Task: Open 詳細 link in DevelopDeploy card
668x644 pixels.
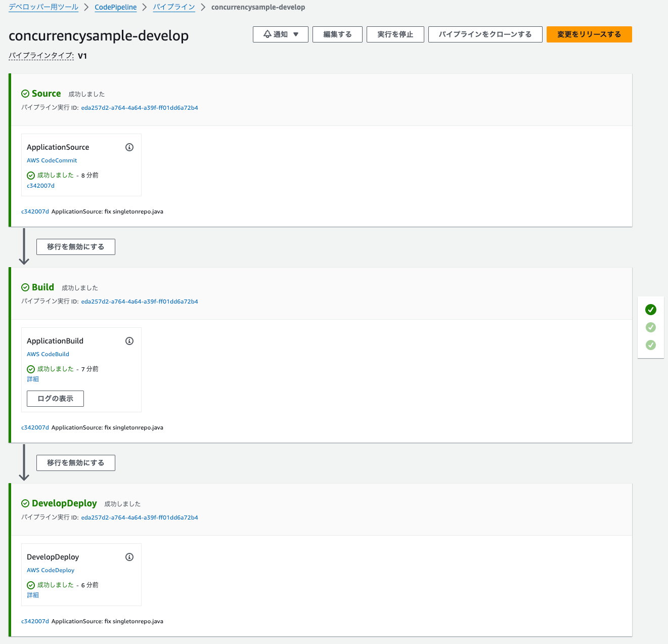Action: click(x=33, y=595)
